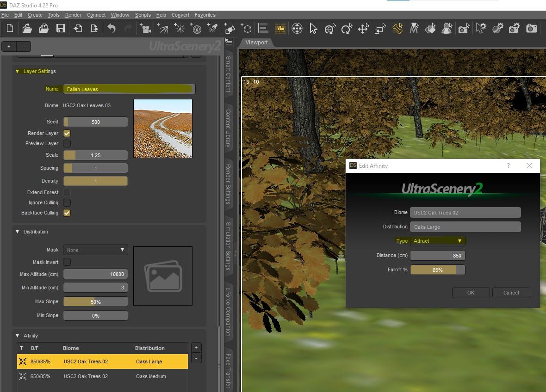The height and width of the screenshot is (392, 546).
Task: Click the empty mask image placeholder
Action: 162,276
